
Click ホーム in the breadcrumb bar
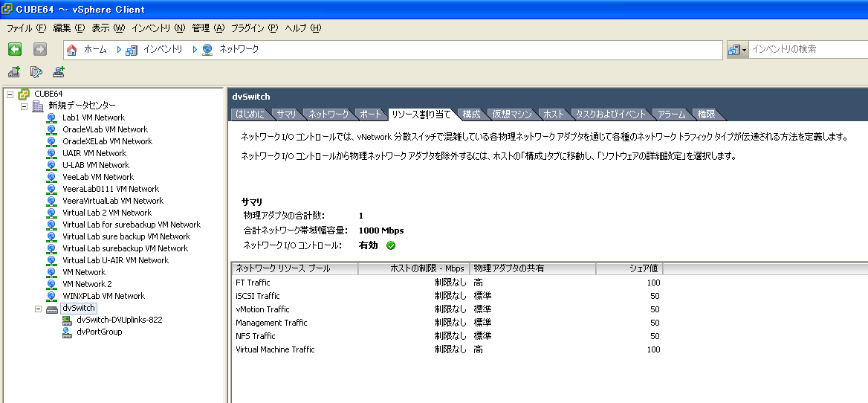[x=95, y=49]
